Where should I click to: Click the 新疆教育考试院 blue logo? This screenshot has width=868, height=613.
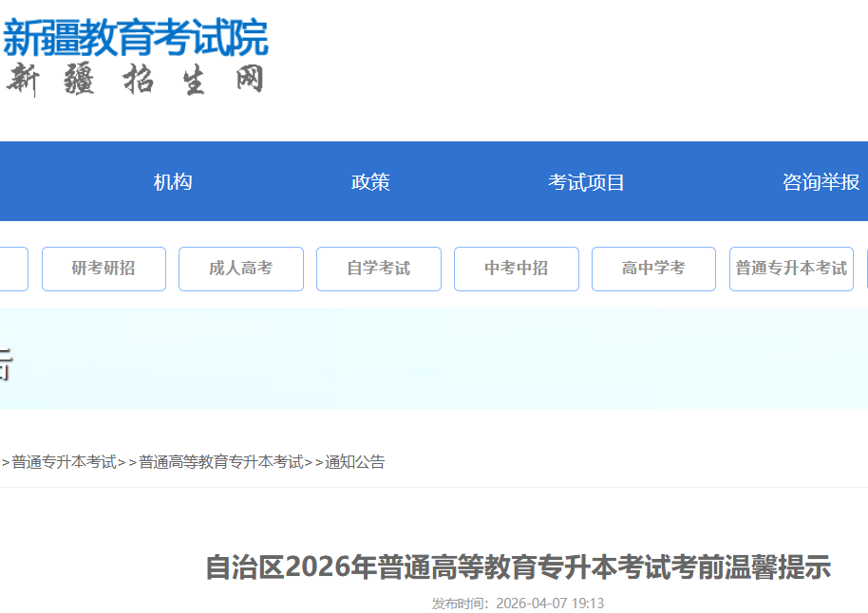click(135, 38)
